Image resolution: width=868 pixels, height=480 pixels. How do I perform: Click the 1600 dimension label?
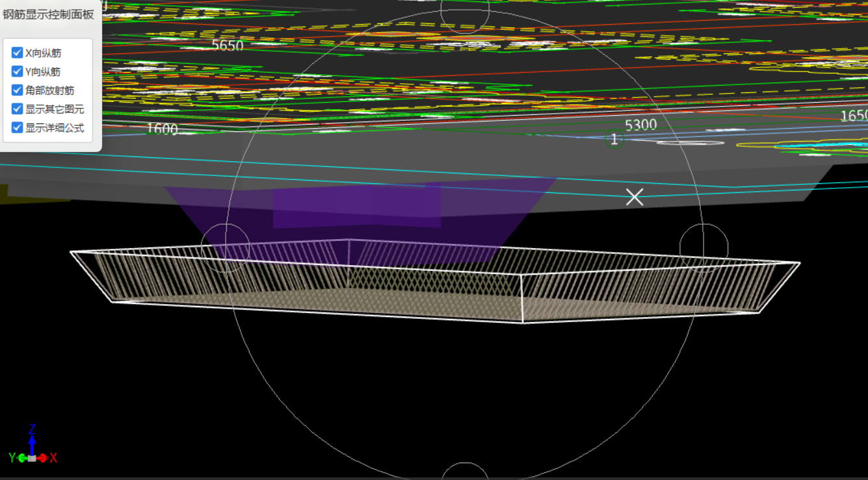point(161,129)
